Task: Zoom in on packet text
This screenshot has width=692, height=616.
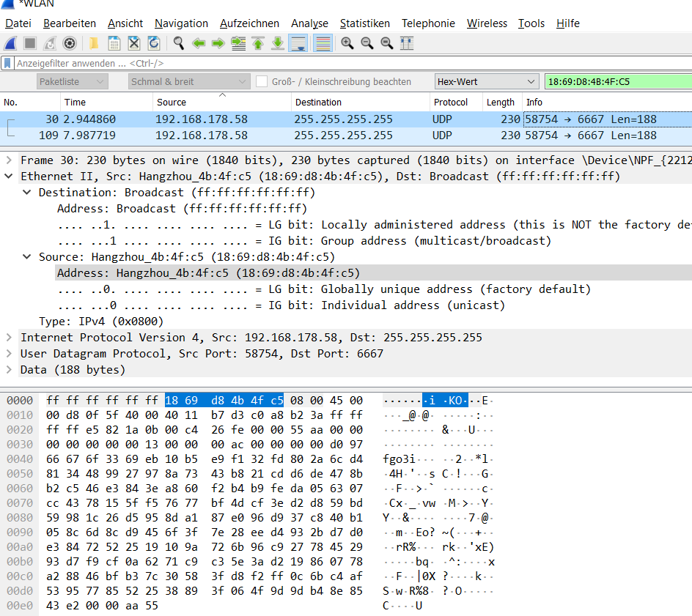Action: click(347, 44)
